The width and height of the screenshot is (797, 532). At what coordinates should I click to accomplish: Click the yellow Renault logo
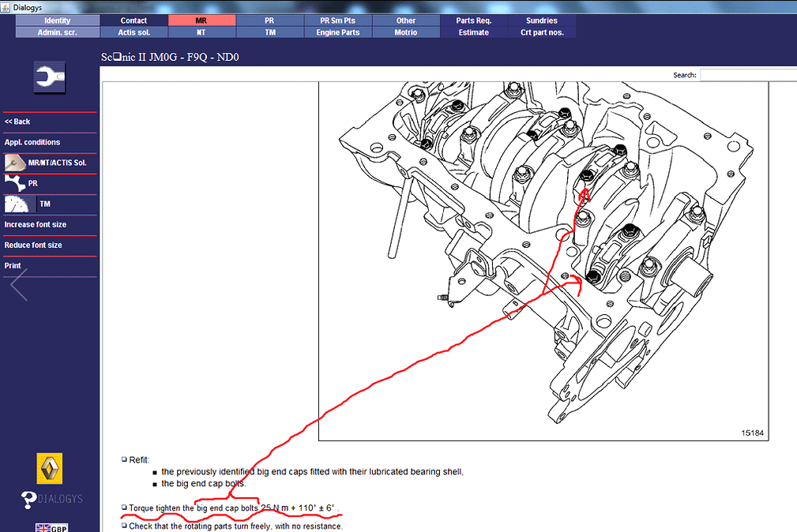click(49, 468)
